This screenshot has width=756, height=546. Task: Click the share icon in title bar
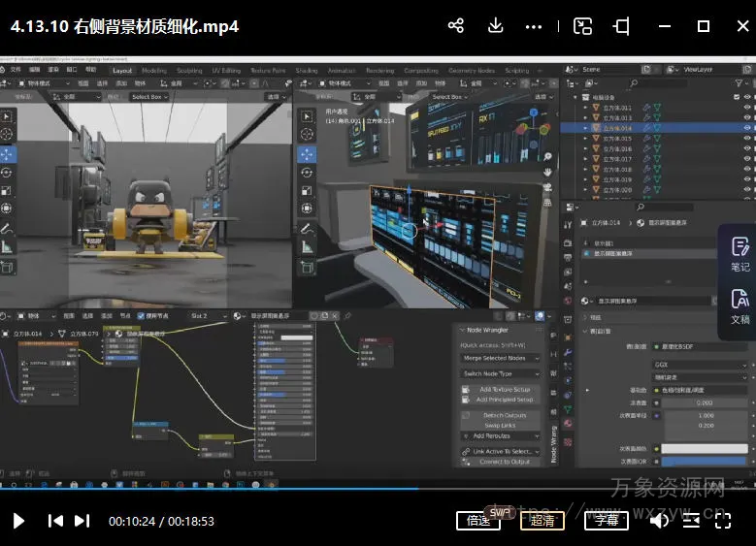456,26
